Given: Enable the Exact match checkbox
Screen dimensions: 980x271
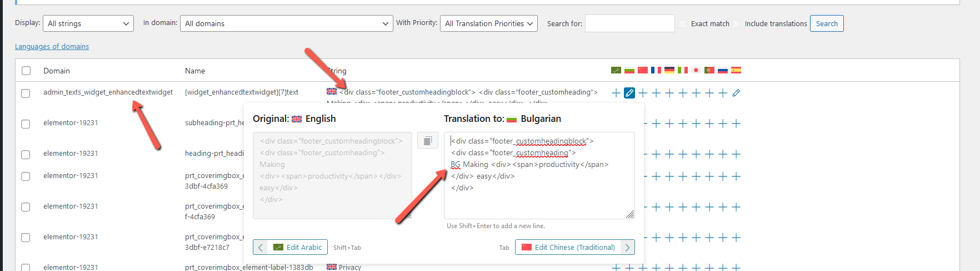Looking at the screenshot, I should pyautogui.click(x=682, y=23).
